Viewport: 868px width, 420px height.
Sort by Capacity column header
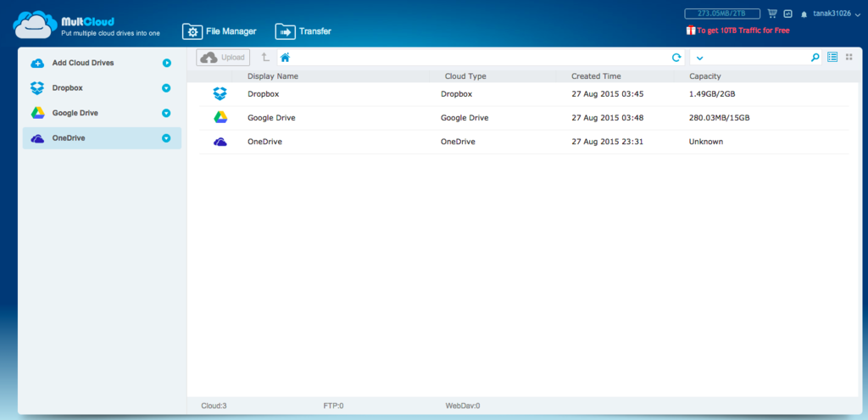click(x=705, y=76)
